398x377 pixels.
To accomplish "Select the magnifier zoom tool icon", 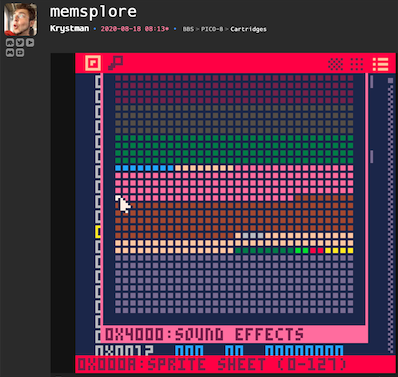I will tap(116, 63).
